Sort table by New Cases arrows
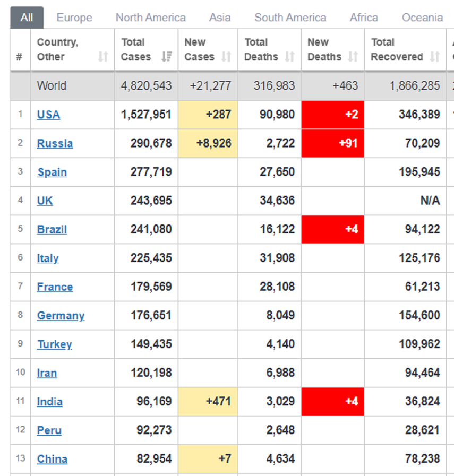The height and width of the screenshot is (476, 454). coord(227,57)
